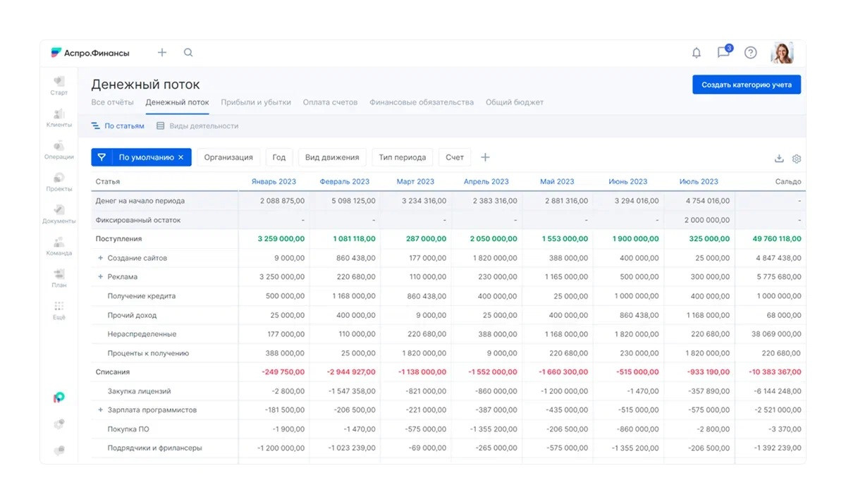Click Создать категорию учета button
This screenshot has width=846, height=504.
pyautogui.click(x=746, y=85)
